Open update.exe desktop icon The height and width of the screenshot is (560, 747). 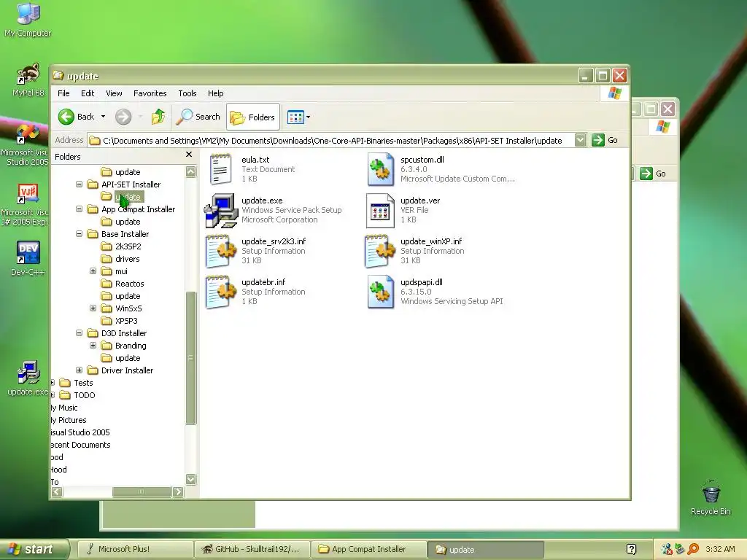tap(28, 378)
